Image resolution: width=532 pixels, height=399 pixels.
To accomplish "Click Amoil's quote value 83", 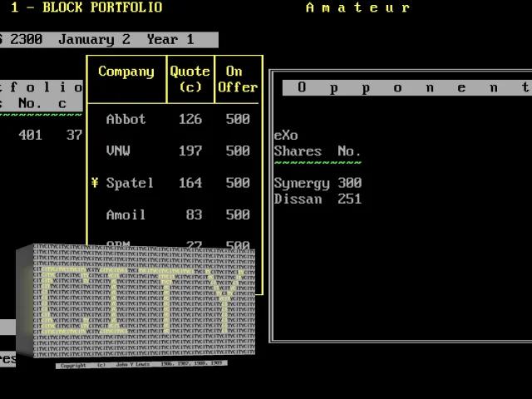I will 194,214.
